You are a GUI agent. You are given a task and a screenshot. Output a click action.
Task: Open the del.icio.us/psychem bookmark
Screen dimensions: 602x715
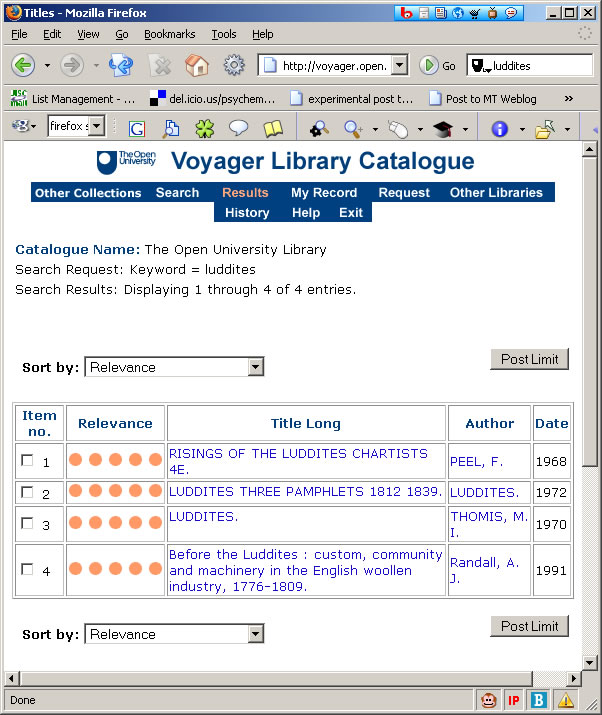(213, 98)
